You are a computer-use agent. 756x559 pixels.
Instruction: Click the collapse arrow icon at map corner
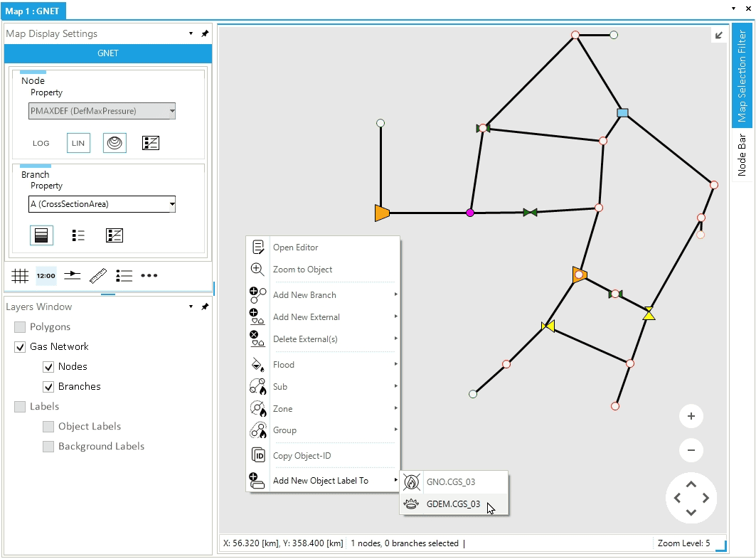[719, 36]
